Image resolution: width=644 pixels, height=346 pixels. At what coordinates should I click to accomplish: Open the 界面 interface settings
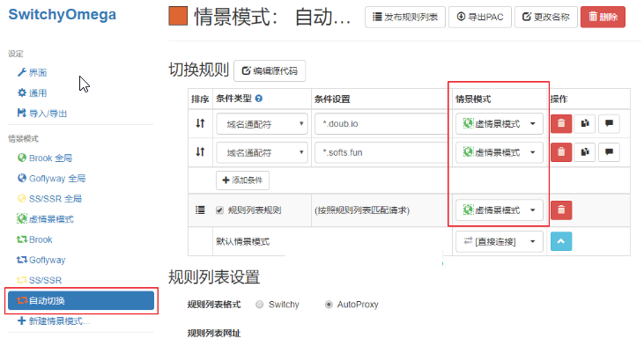click(x=32, y=73)
